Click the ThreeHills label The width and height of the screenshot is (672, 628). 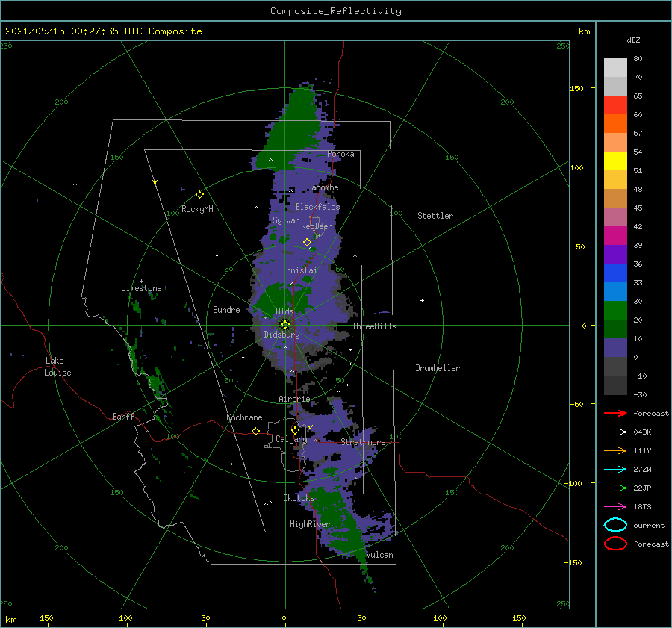click(375, 326)
